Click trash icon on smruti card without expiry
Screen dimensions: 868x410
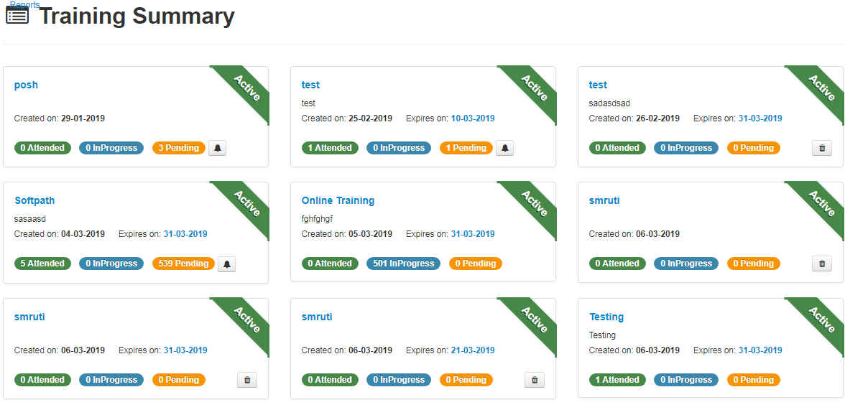(822, 264)
